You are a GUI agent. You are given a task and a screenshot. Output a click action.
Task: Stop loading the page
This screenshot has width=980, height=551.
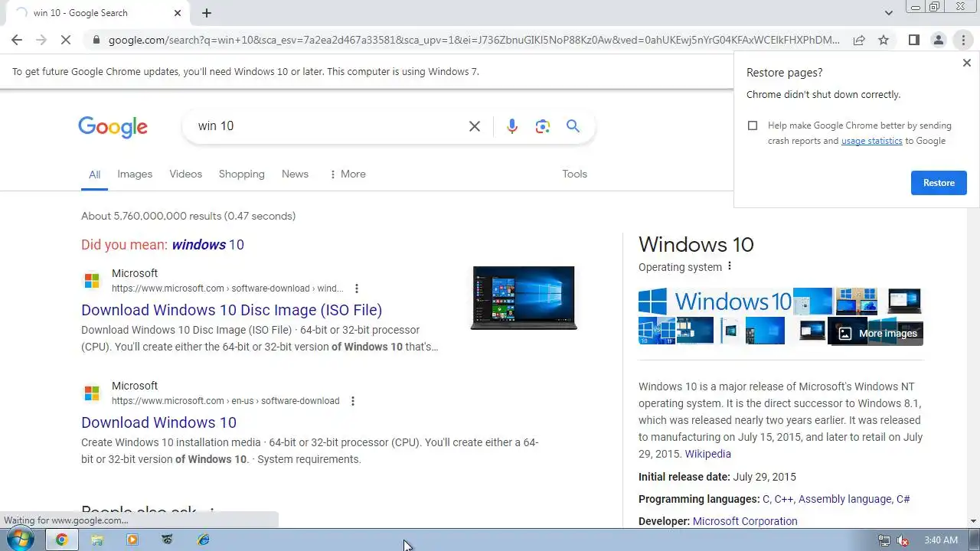66,40
